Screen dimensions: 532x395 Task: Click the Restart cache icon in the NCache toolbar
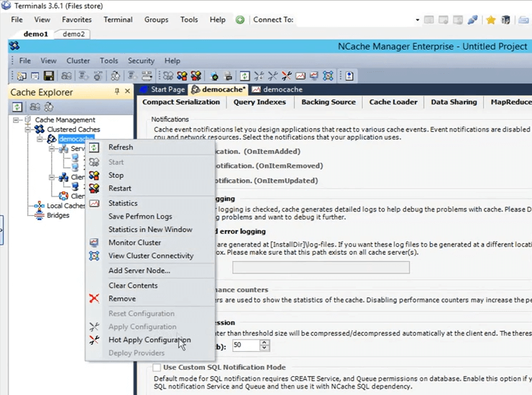click(x=196, y=76)
